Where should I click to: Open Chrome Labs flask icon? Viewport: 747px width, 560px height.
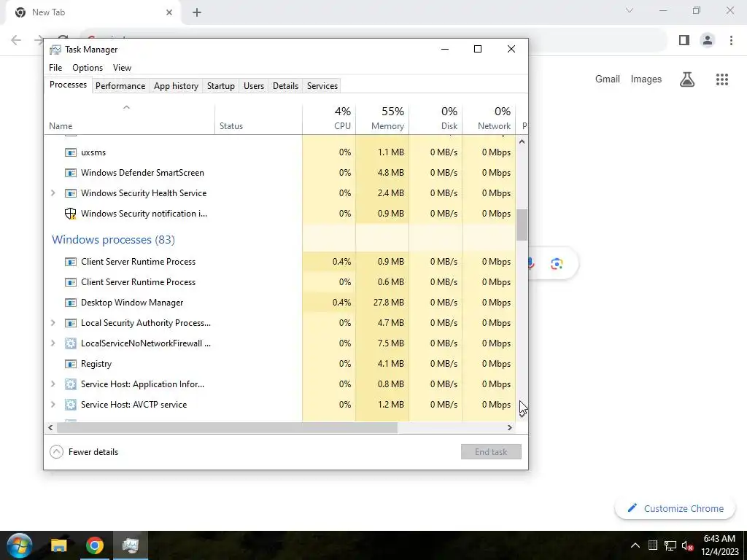687,79
